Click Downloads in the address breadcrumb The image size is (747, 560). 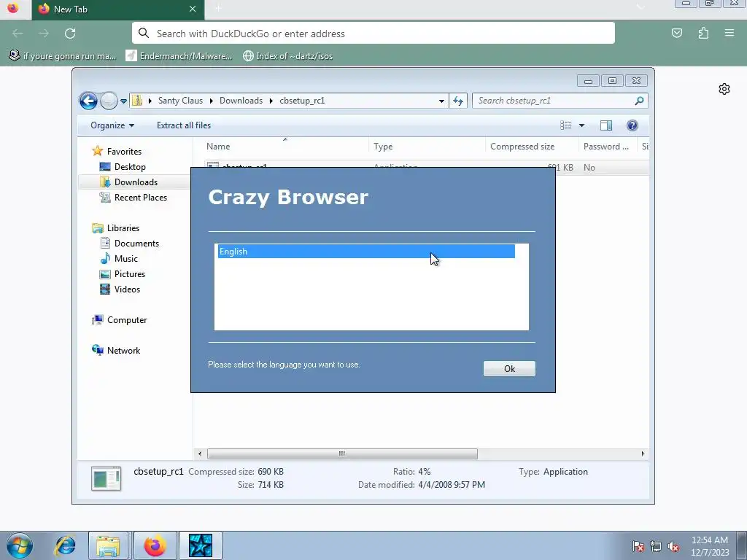coord(241,101)
